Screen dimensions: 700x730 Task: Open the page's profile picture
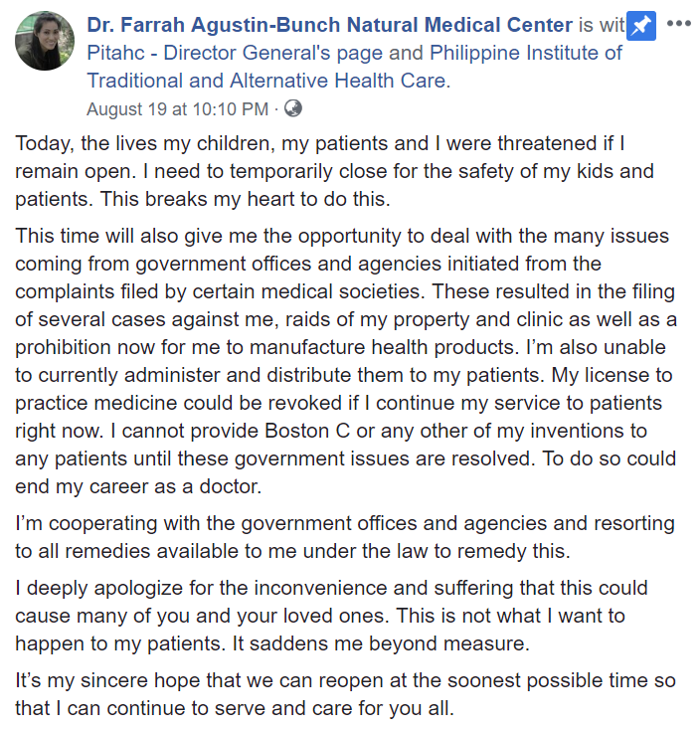tap(45, 41)
